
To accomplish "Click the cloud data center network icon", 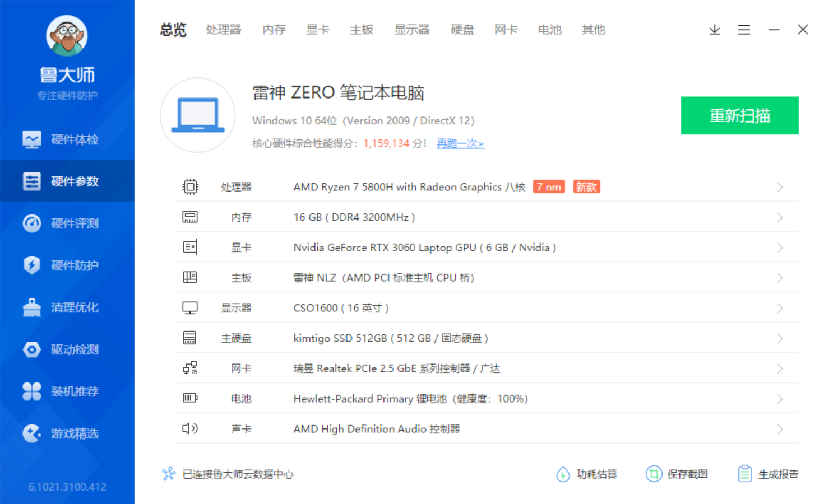I will pyautogui.click(x=169, y=474).
